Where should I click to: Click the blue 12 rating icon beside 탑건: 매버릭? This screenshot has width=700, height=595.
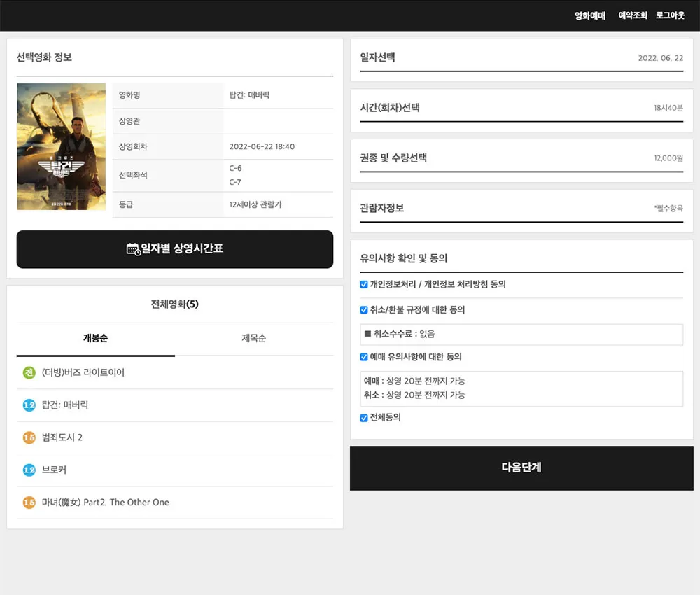pos(29,405)
